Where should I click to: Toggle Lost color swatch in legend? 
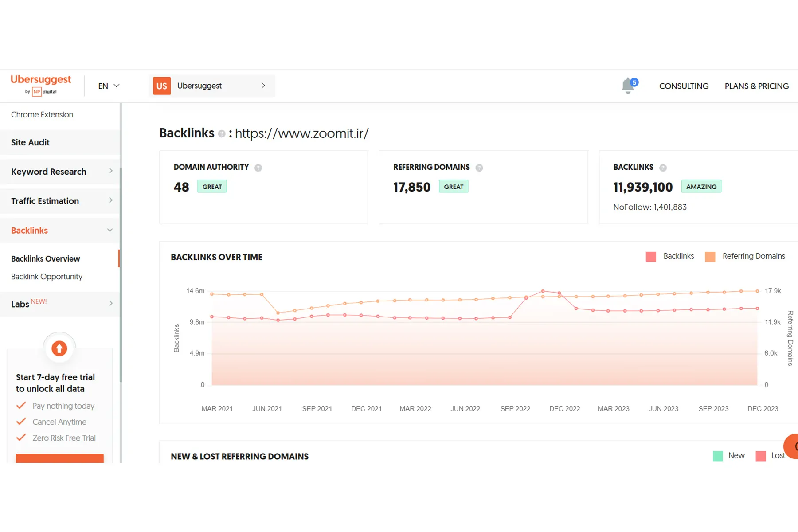(x=761, y=456)
